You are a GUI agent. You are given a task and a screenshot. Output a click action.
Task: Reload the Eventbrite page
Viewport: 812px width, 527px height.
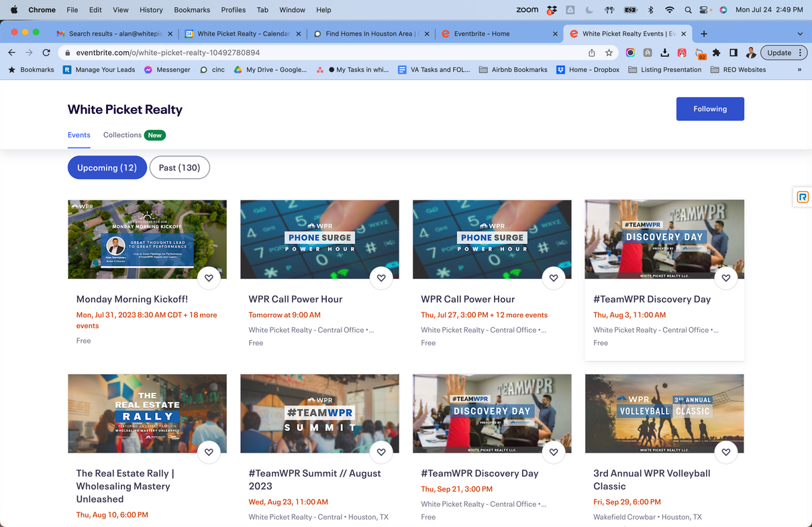coord(46,52)
